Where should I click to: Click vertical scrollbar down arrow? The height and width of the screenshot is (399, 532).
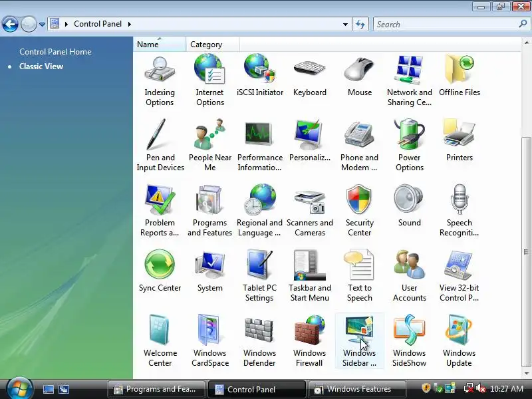[x=526, y=374]
